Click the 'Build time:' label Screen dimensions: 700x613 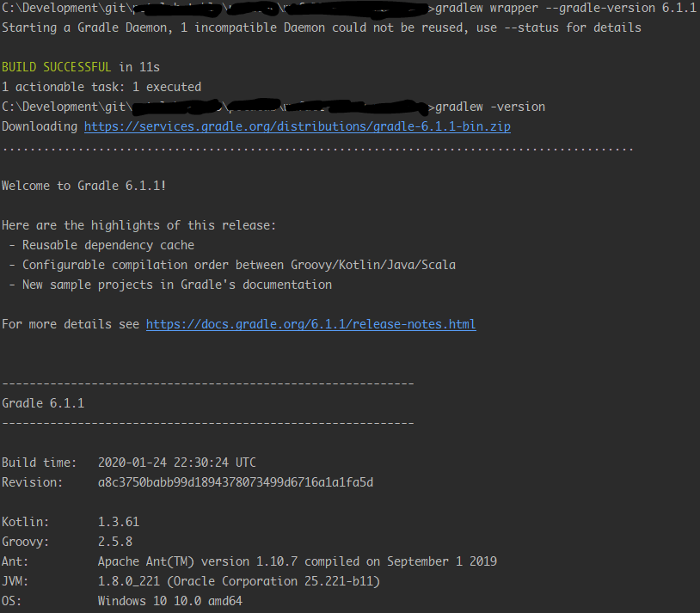40,463
